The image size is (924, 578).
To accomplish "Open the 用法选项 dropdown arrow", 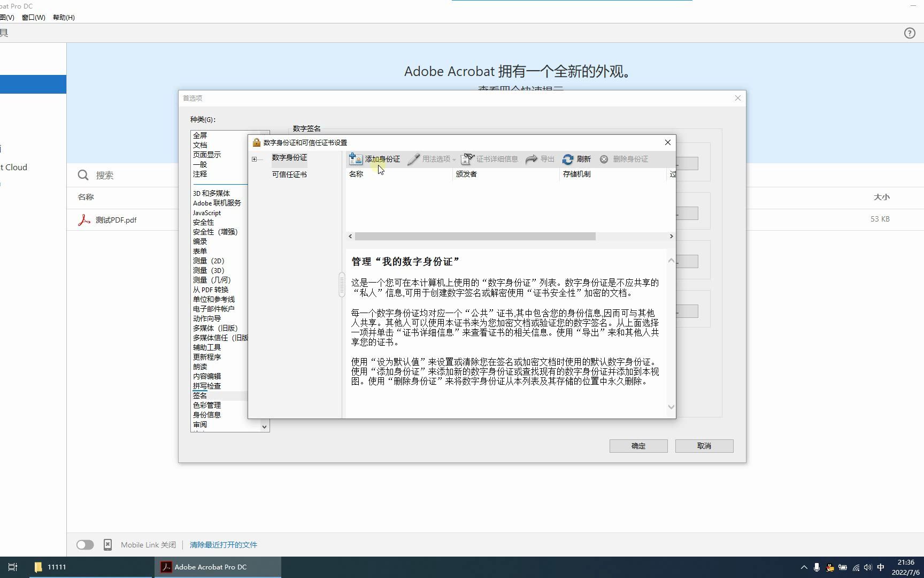I will tap(454, 159).
